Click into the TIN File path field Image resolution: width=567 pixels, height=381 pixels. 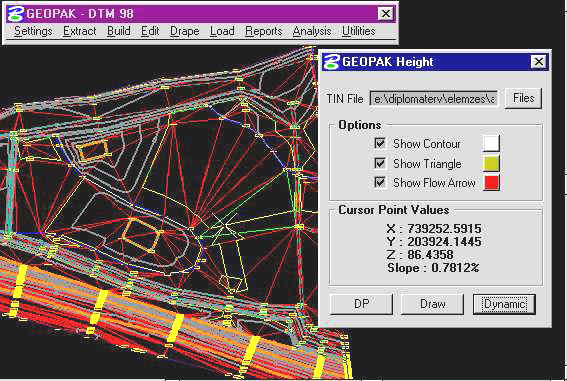434,99
